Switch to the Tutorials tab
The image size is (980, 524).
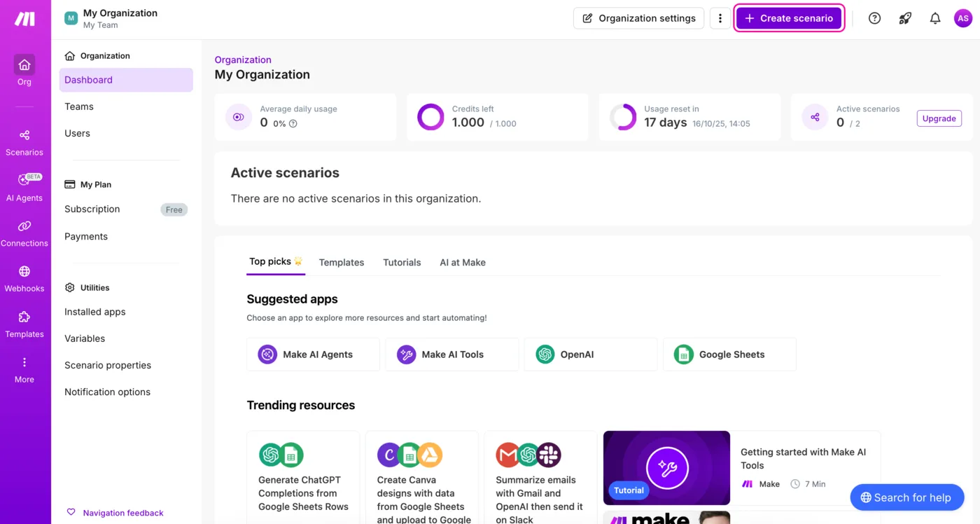tap(402, 262)
